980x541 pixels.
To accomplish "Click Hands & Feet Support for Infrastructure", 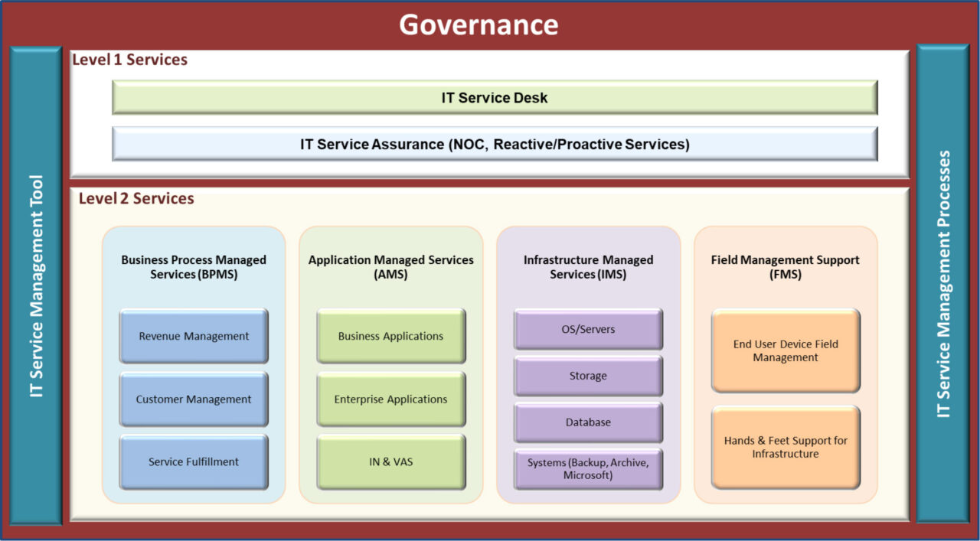I will pos(786,447).
